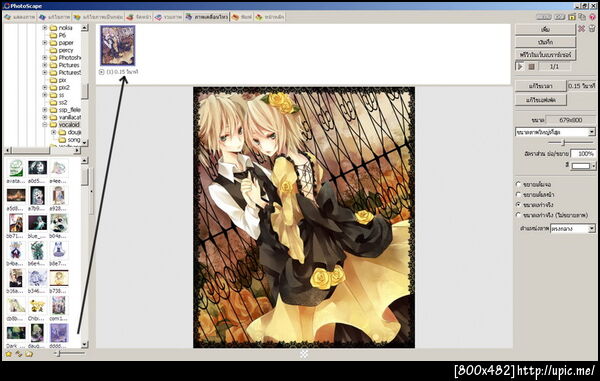Open the Batch Editor tab
Viewport: 600px width, 381px height.
(98, 17)
